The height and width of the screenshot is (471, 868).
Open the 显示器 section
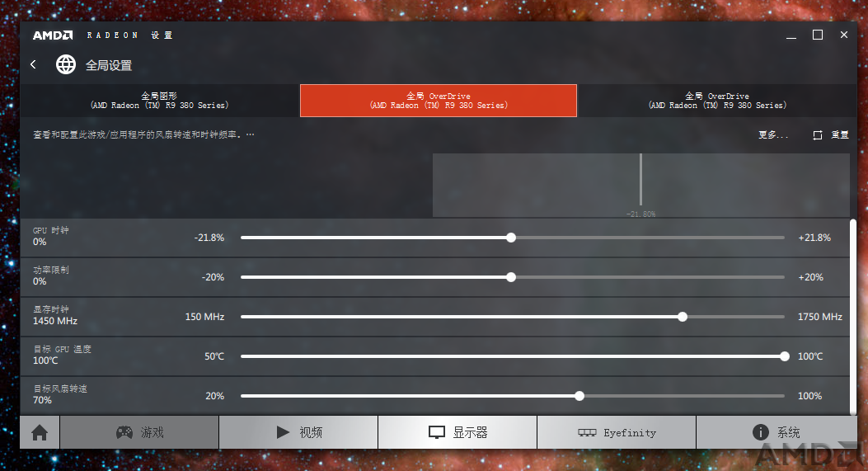pyautogui.click(x=457, y=433)
